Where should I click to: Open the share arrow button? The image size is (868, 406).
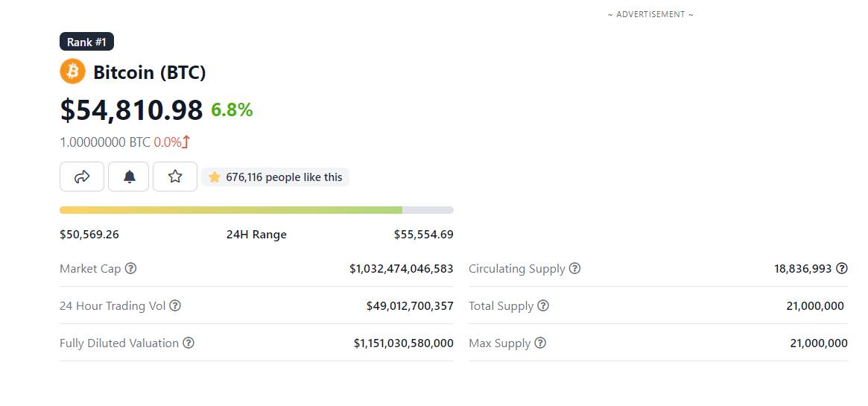[82, 177]
